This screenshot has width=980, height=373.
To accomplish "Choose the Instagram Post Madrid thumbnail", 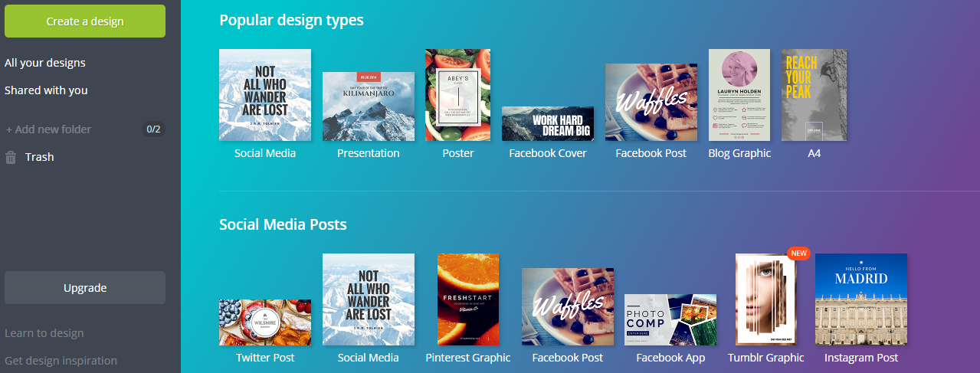I will tap(861, 299).
